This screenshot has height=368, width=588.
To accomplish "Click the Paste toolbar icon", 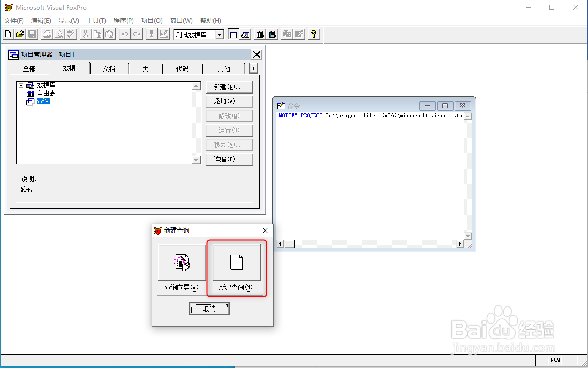I will (x=110, y=35).
